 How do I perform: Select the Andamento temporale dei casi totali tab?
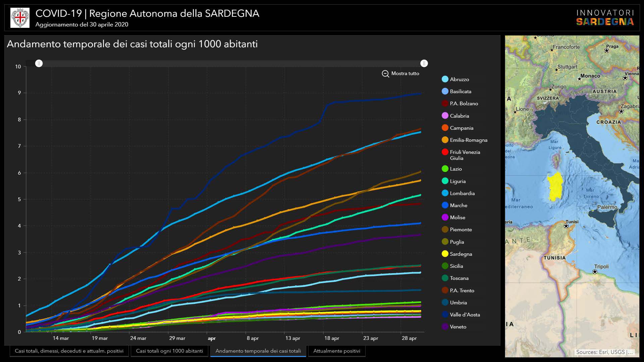point(258,351)
